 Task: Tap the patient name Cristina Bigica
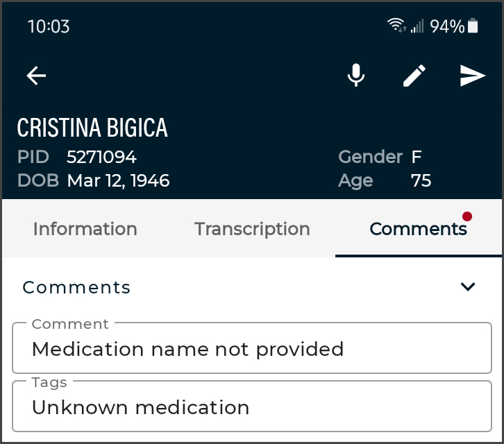click(92, 128)
